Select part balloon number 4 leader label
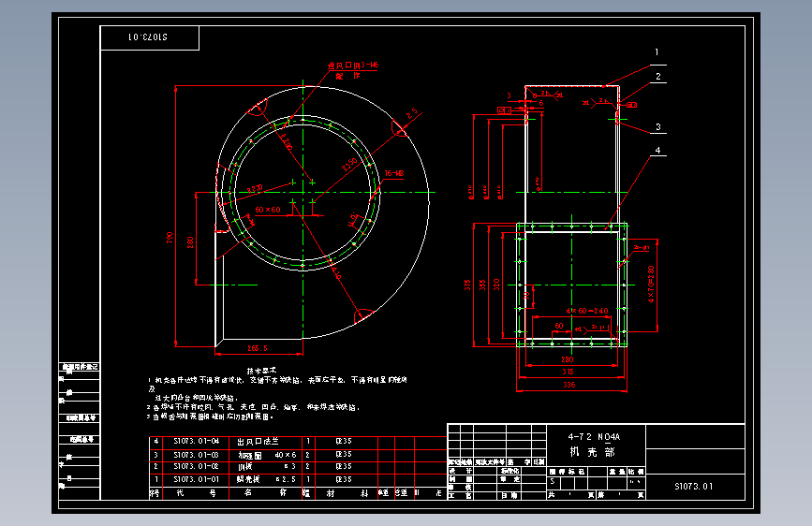812x526 pixels. tap(657, 151)
